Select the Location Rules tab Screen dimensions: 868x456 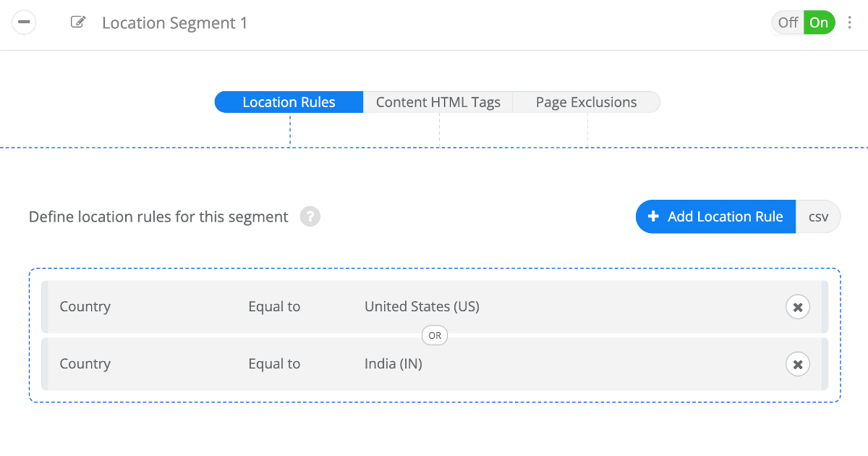coord(289,102)
